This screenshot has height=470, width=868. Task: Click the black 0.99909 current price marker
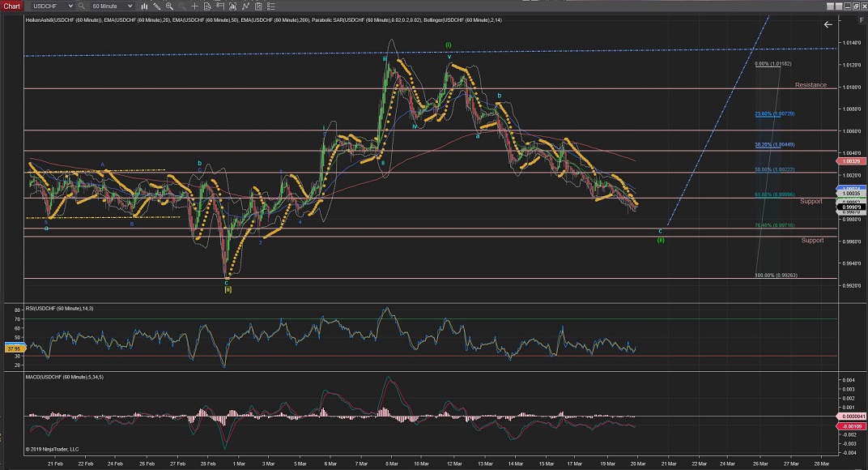click(851, 207)
